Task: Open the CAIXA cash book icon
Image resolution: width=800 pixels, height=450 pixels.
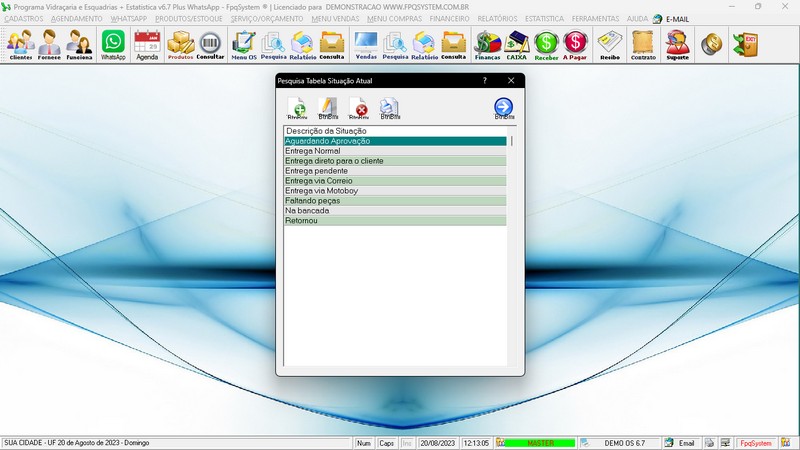Action: pos(516,45)
